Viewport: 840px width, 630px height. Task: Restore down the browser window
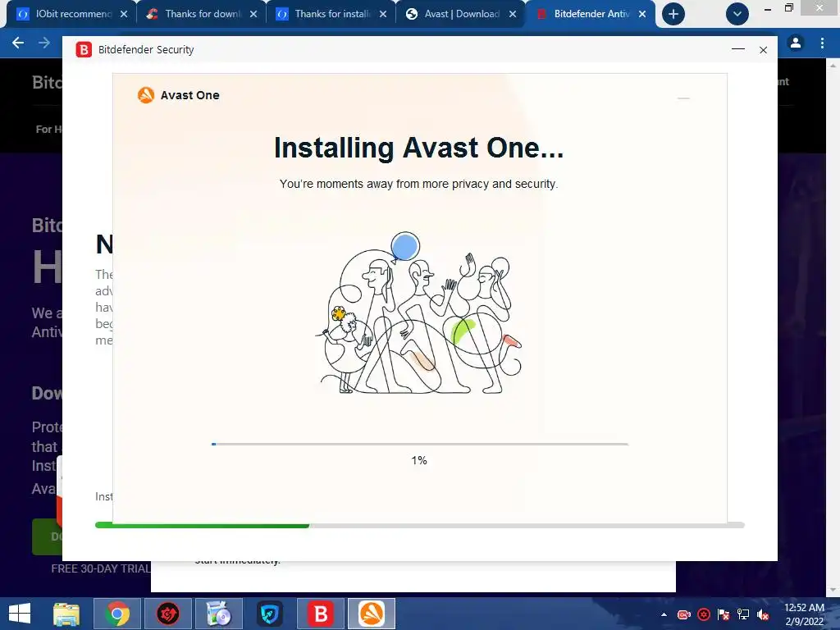click(x=788, y=8)
